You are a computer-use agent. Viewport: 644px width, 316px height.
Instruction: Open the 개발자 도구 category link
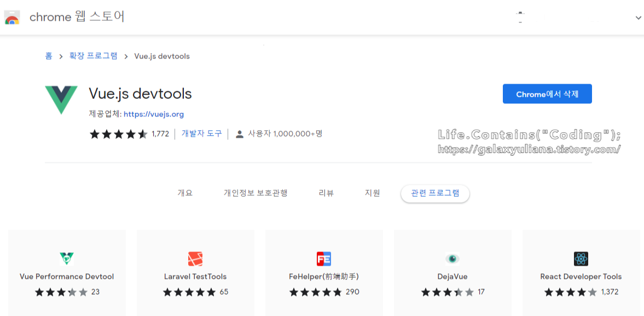[x=202, y=133]
